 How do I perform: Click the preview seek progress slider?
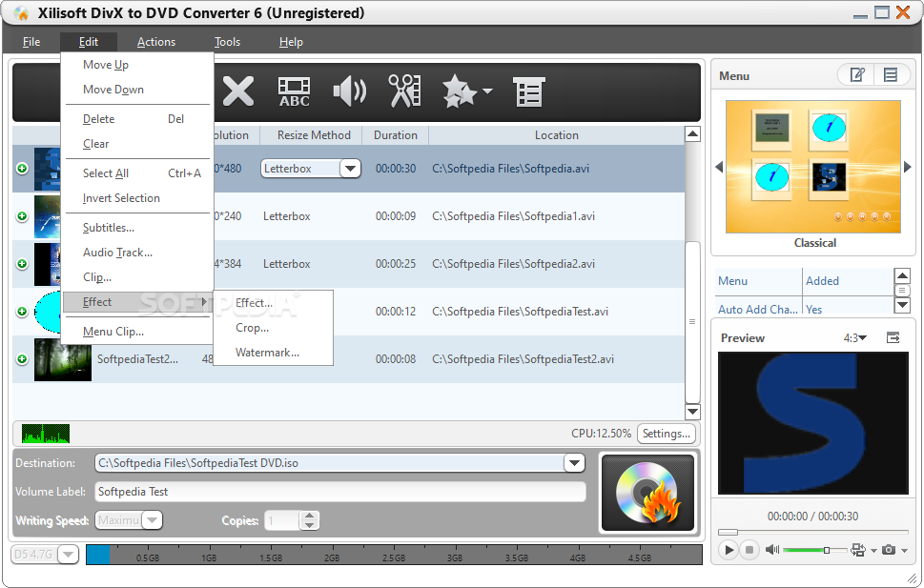pyautogui.click(x=812, y=532)
